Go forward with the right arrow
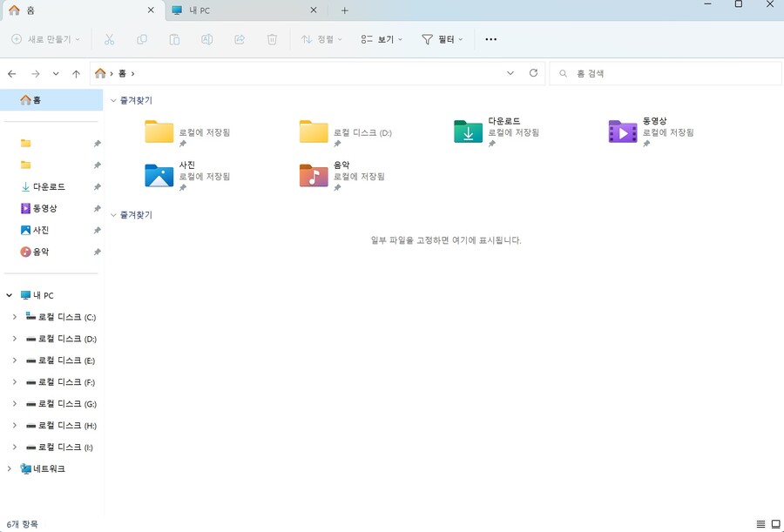 [35, 74]
